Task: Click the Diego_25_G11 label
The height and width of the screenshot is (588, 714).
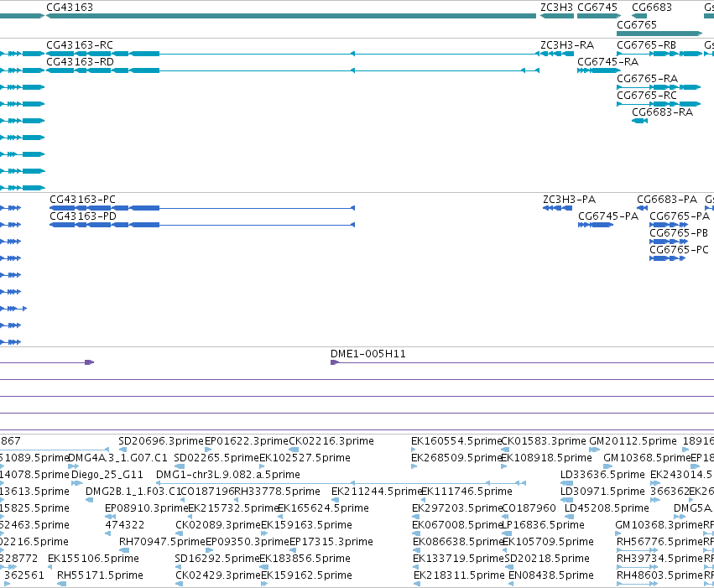Action: coord(107,475)
